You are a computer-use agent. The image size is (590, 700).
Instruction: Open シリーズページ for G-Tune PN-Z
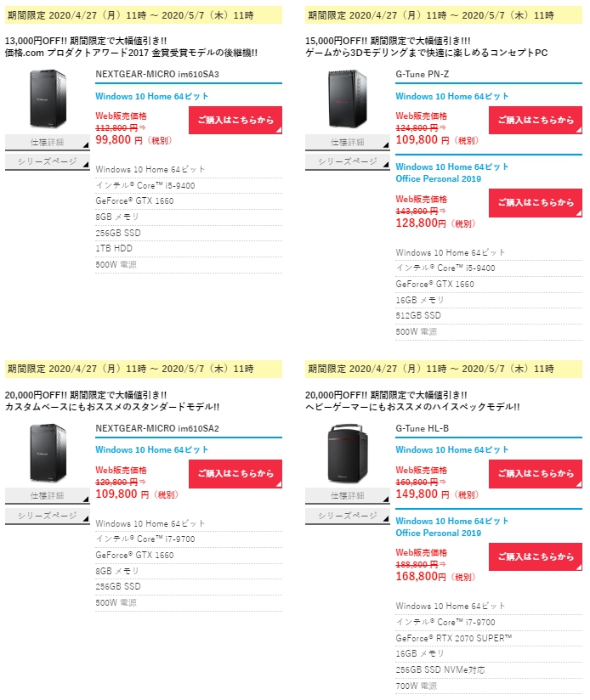pos(348,161)
